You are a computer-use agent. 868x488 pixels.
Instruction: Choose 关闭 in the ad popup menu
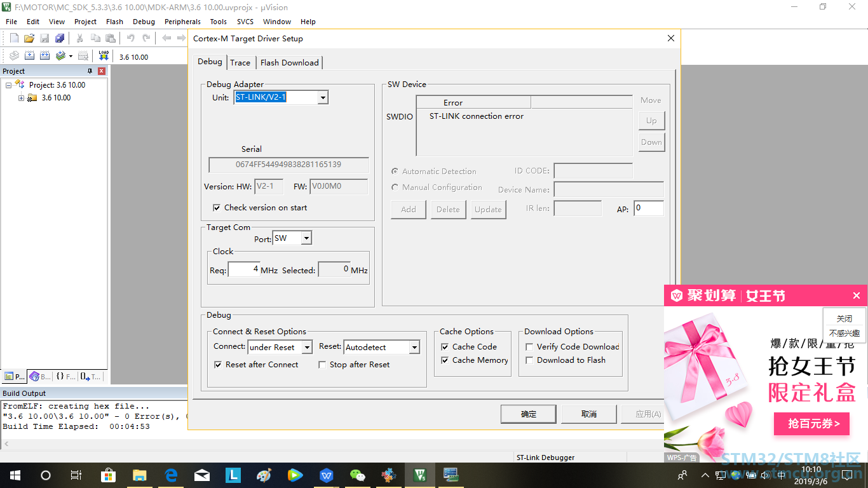(x=844, y=319)
